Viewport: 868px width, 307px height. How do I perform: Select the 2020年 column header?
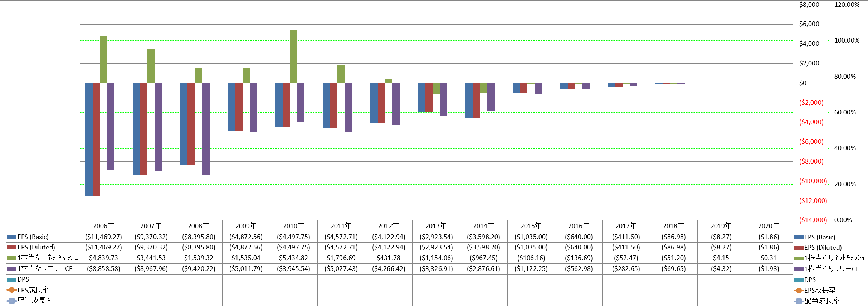[x=769, y=226]
